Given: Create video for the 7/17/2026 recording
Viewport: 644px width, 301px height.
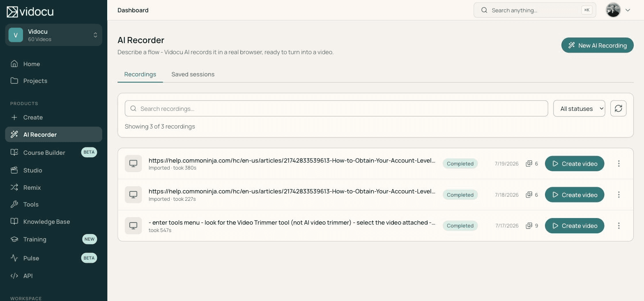Looking at the screenshot, I should [575, 225].
